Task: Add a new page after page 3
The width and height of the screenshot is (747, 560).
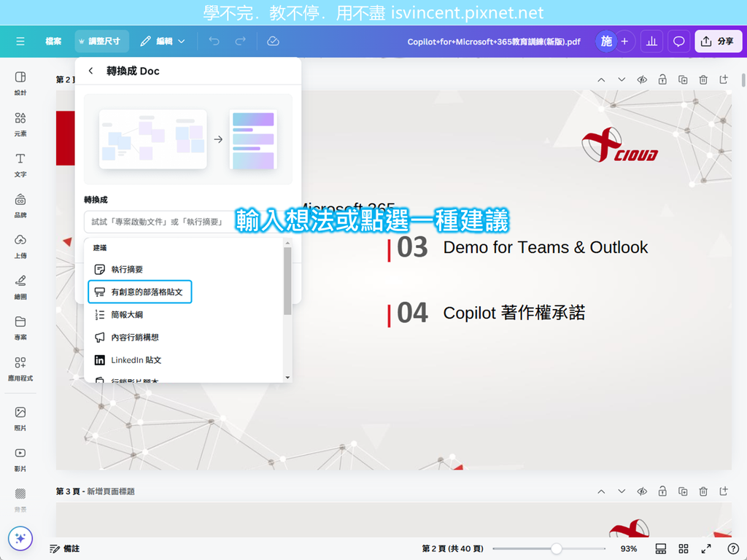Action: point(724,491)
